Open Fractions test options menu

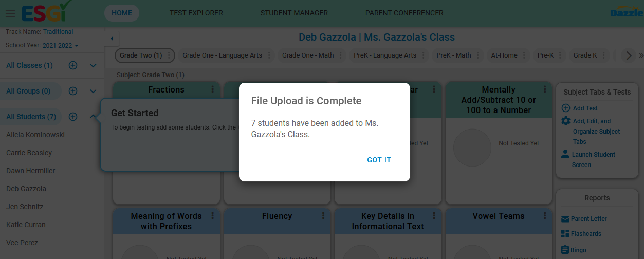coord(213,89)
